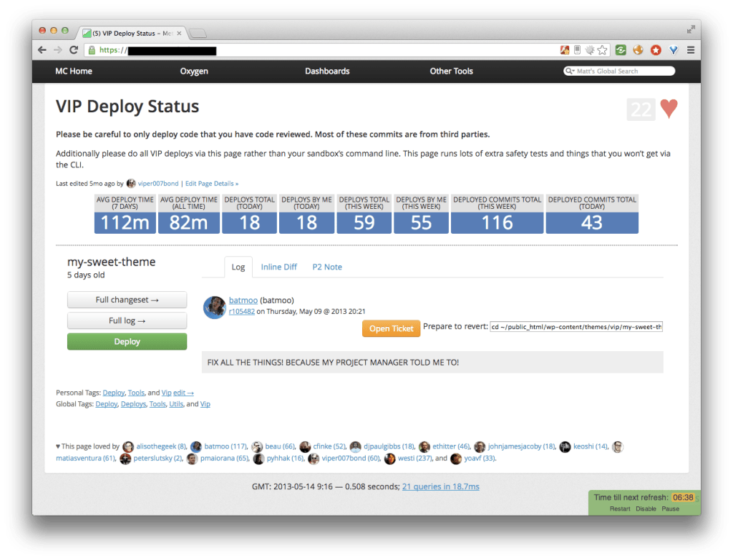Click viper007bond's small avatar near Last edited
Viewport: 733px width, 560px height.
pyautogui.click(x=131, y=184)
